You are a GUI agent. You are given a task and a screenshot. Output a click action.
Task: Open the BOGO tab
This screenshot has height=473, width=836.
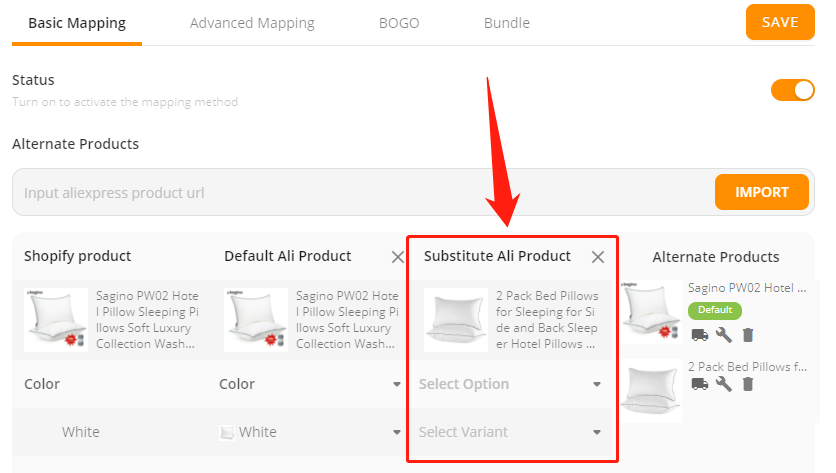[x=399, y=23]
